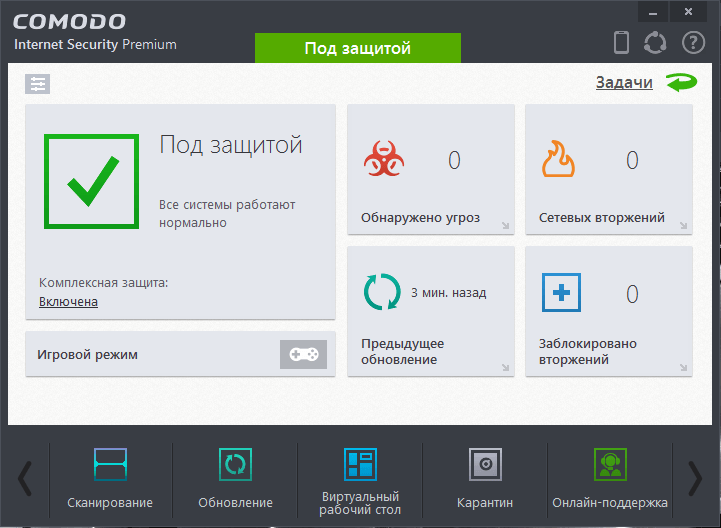Viewport: 721px width, 528px height.
Task: Close the Comodo window
Action: (x=688, y=12)
